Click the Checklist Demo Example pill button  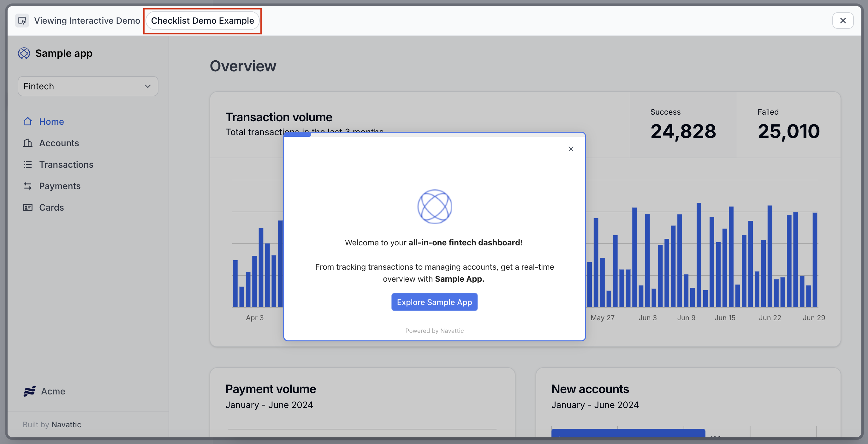(x=202, y=21)
